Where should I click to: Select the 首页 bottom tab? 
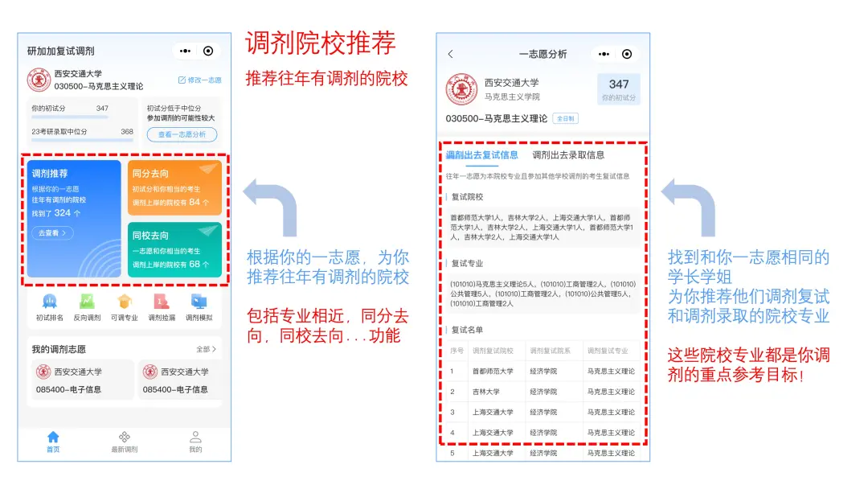point(53,442)
